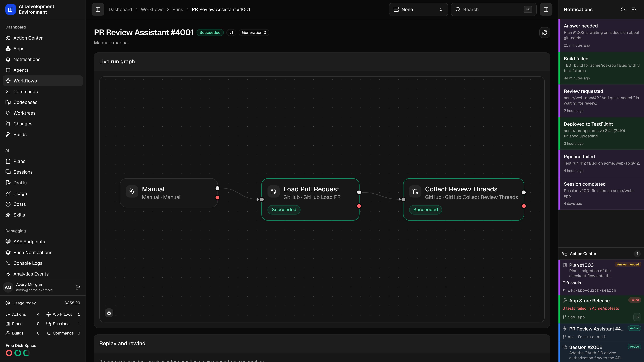Focus the Search field
This screenshot has height=362, width=644.
pos(494,10)
